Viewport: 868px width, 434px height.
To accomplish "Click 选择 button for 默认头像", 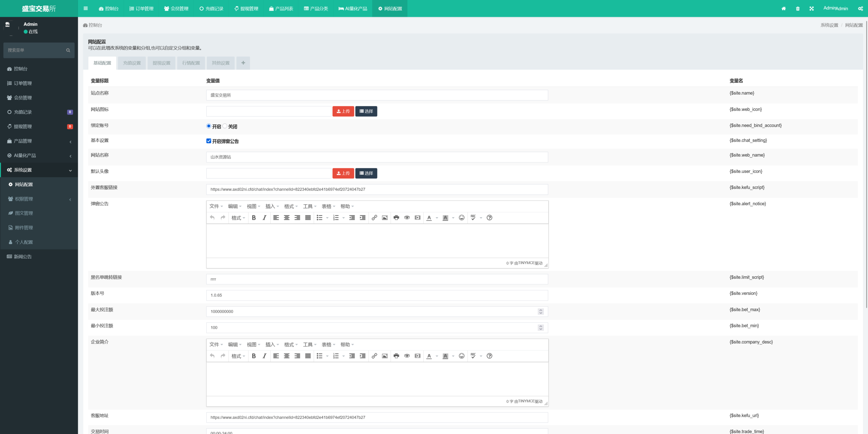I will click(366, 173).
